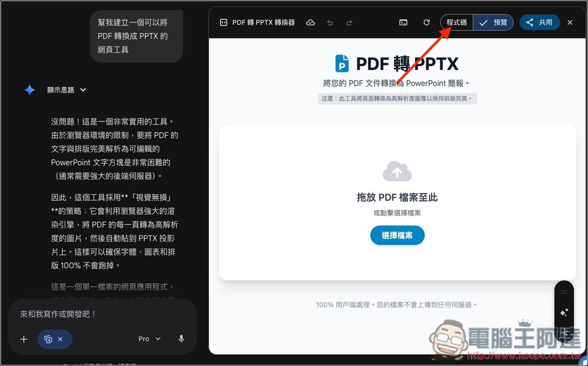Screen dimensions: 588x366
Task: Reload the preview with refresh icon
Action: tap(426, 22)
